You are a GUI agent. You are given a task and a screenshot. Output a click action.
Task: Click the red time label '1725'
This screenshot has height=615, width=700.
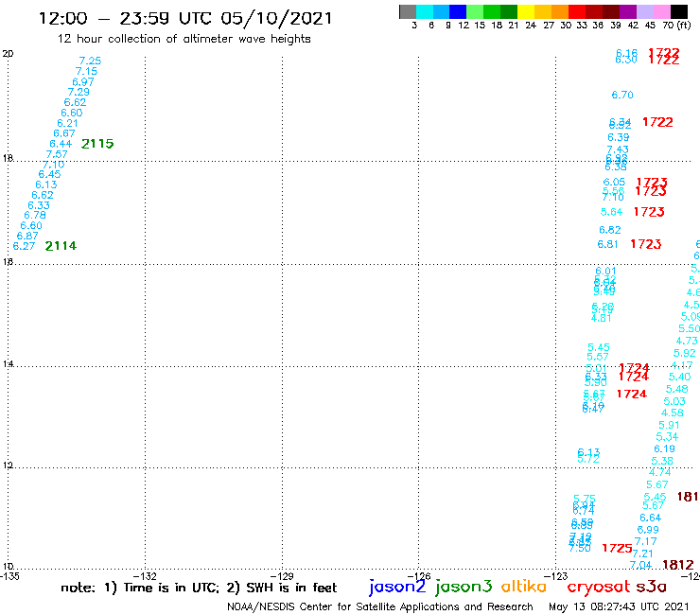pos(617,548)
